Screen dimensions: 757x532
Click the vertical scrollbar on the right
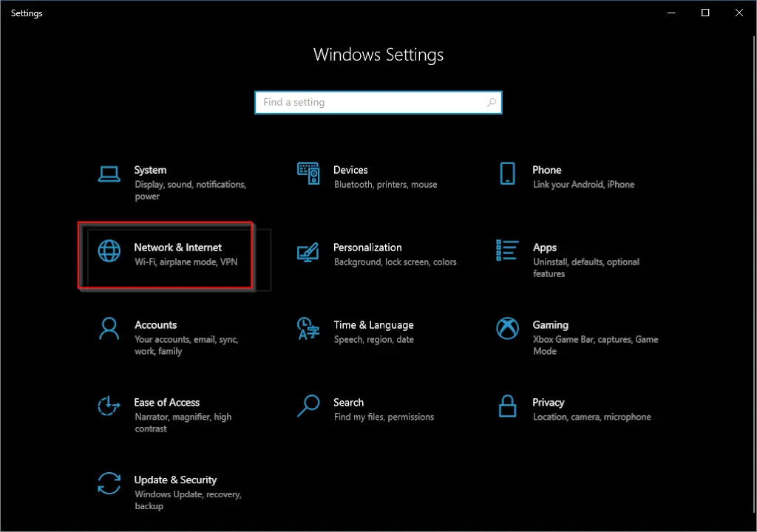point(755,275)
